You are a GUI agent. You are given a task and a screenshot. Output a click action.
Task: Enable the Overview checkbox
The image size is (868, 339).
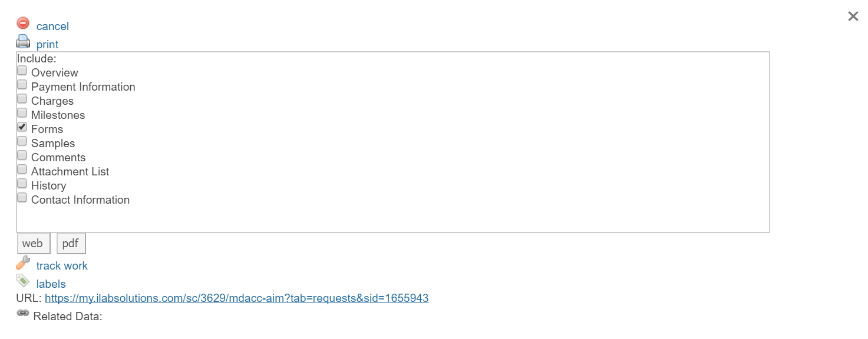22,71
